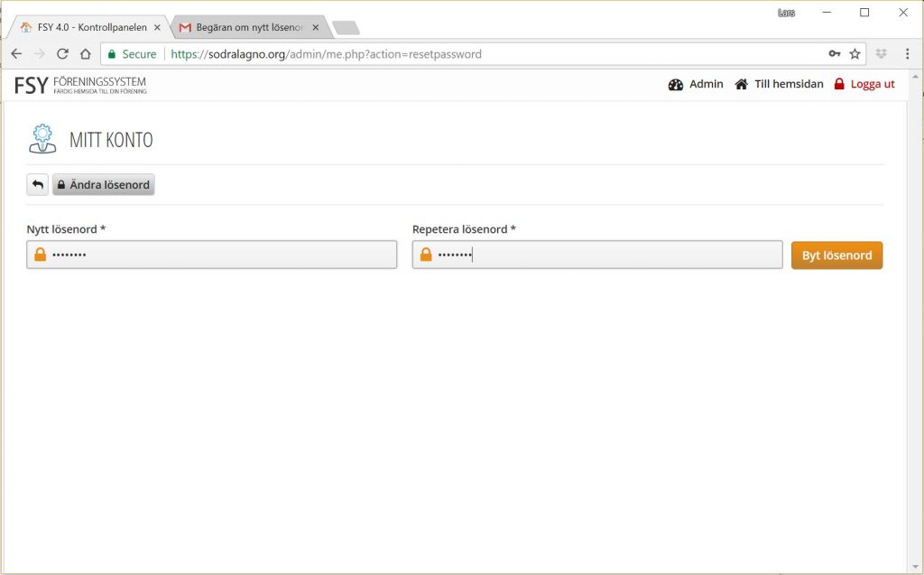Click the browser back arrow

tap(16, 54)
